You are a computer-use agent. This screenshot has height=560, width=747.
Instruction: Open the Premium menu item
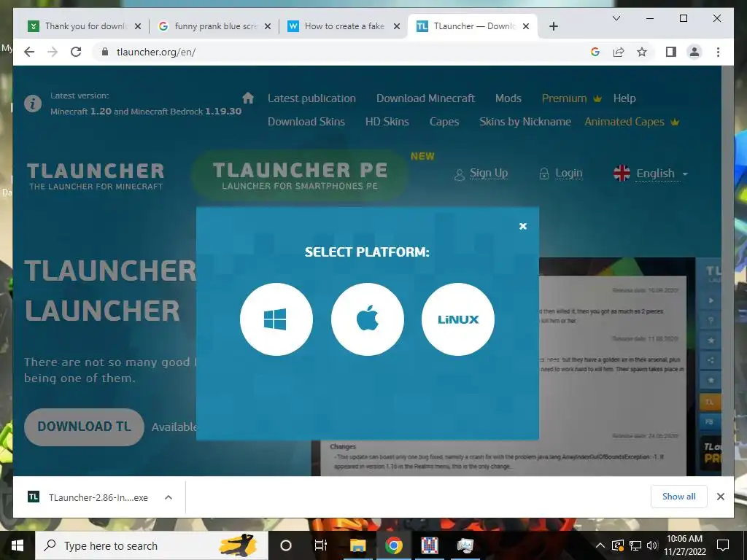pos(572,98)
